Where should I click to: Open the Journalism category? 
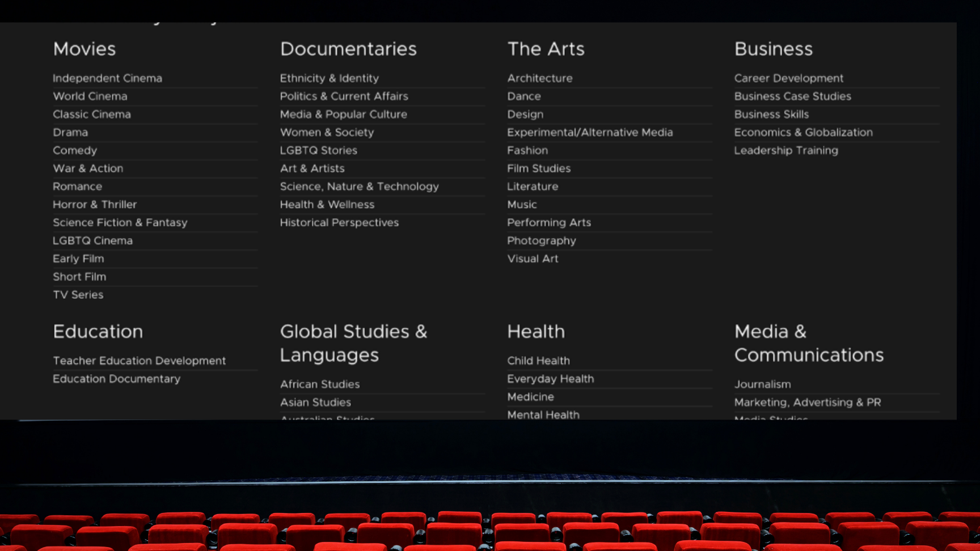pyautogui.click(x=762, y=384)
